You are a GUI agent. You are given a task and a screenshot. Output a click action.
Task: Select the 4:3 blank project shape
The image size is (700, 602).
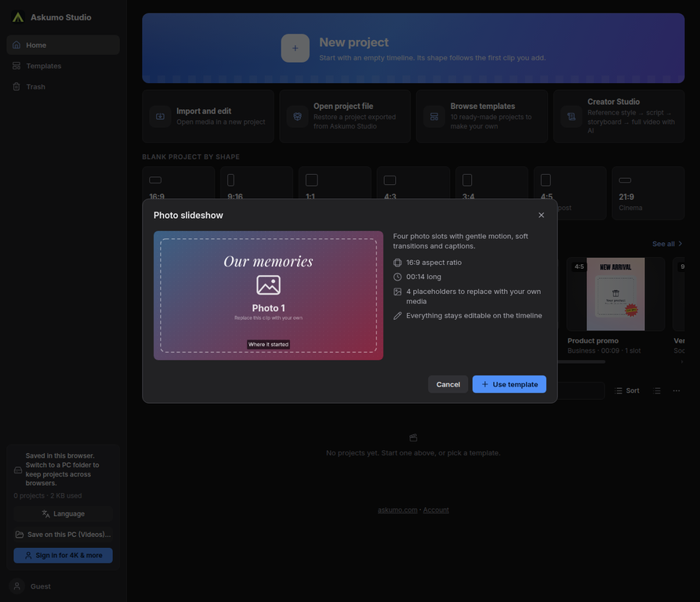coord(413,183)
